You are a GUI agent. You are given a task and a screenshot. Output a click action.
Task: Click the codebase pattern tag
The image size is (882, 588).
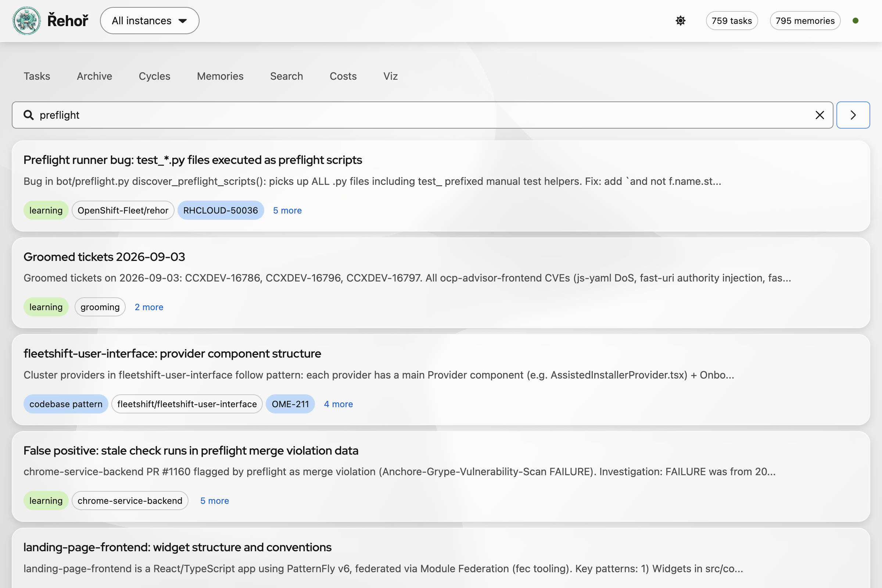click(x=66, y=404)
